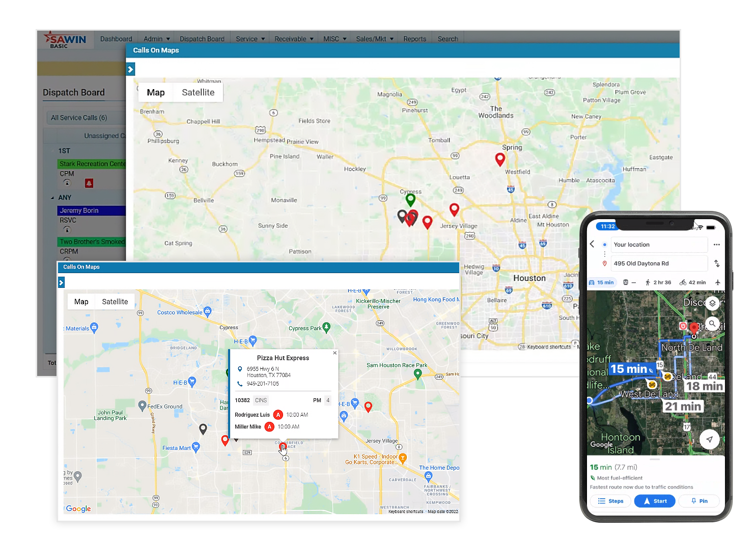The width and height of the screenshot is (756, 537).
Task: Open Keyboard shortcuts link on large map
Action: coord(548,347)
